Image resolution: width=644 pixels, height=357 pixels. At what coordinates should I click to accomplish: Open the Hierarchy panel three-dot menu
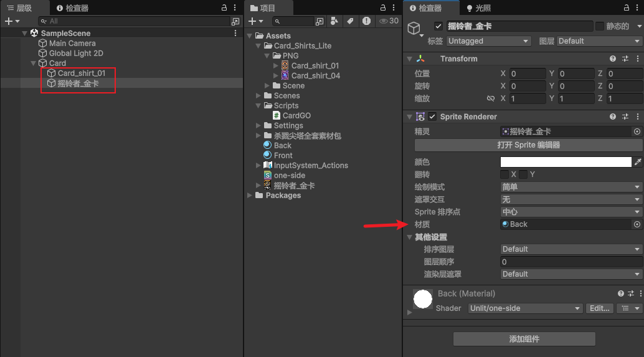pyautogui.click(x=235, y=8)
